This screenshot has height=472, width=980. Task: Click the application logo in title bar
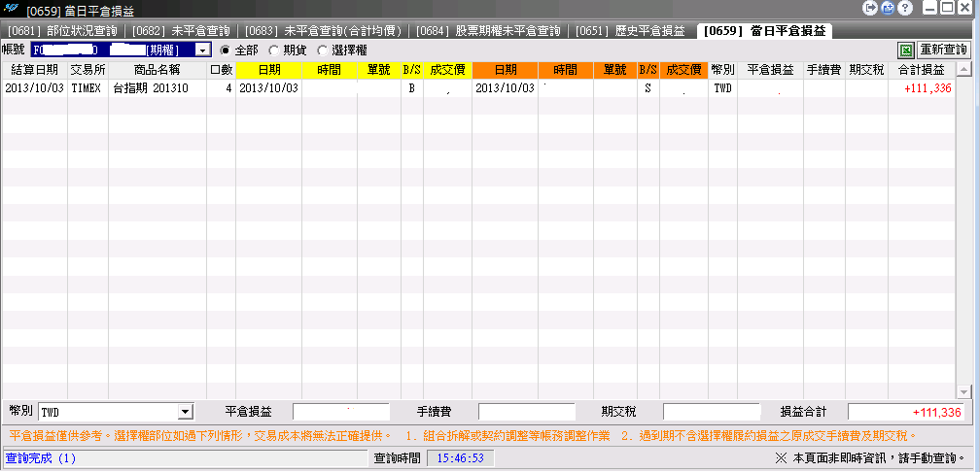[x=11, y=10]
